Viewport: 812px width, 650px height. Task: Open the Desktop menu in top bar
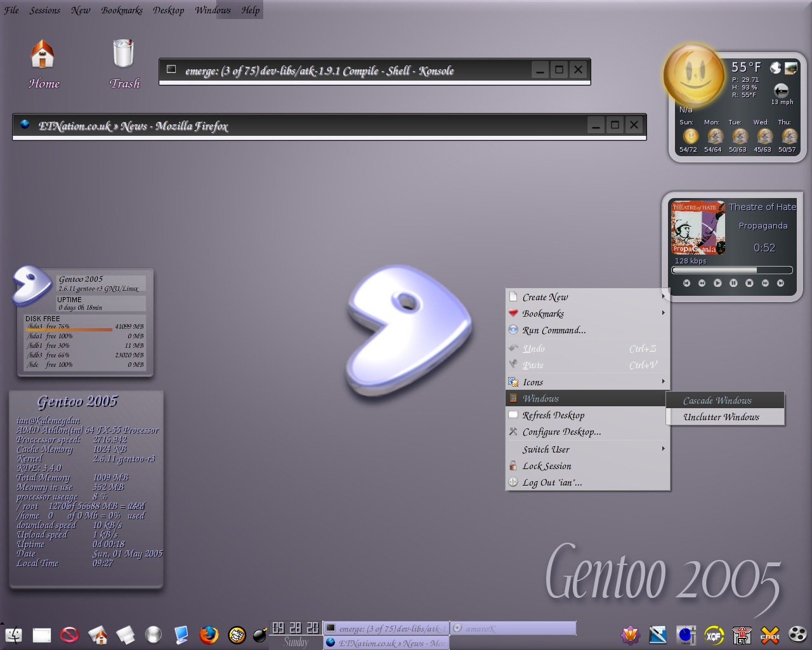[168, 10]
